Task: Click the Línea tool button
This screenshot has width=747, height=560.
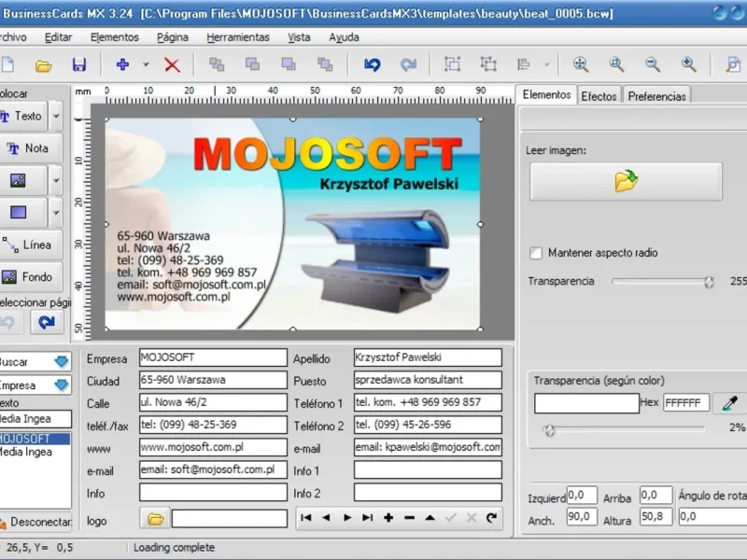Action: tap(31, 245)
